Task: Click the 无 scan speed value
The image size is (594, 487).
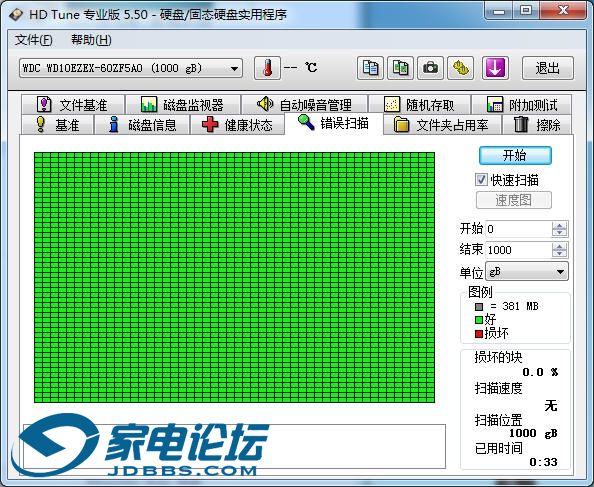Action: [x=551, y=406]
